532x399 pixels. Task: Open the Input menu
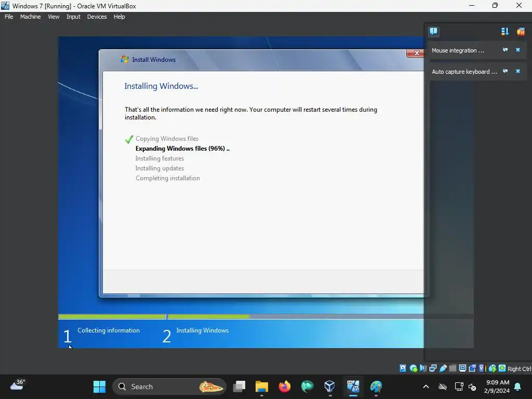click(x=73, y=17)
